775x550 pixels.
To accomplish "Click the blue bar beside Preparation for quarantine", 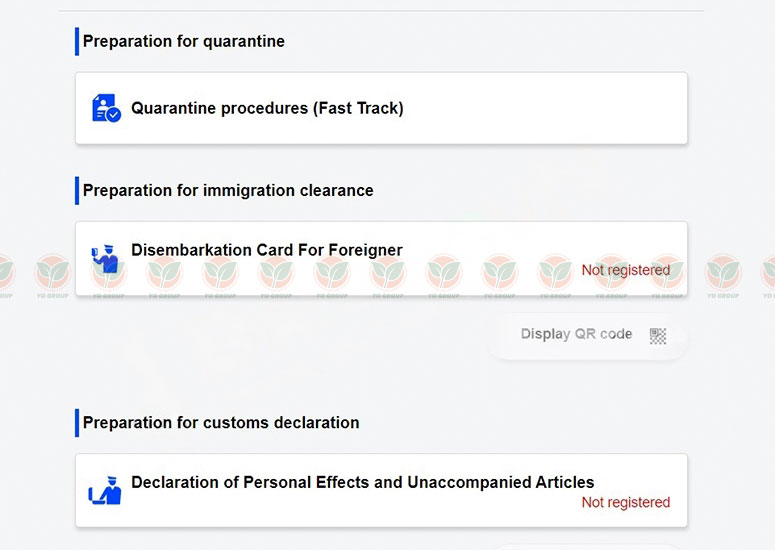I will pyautogui.click(x=77, y=42).
